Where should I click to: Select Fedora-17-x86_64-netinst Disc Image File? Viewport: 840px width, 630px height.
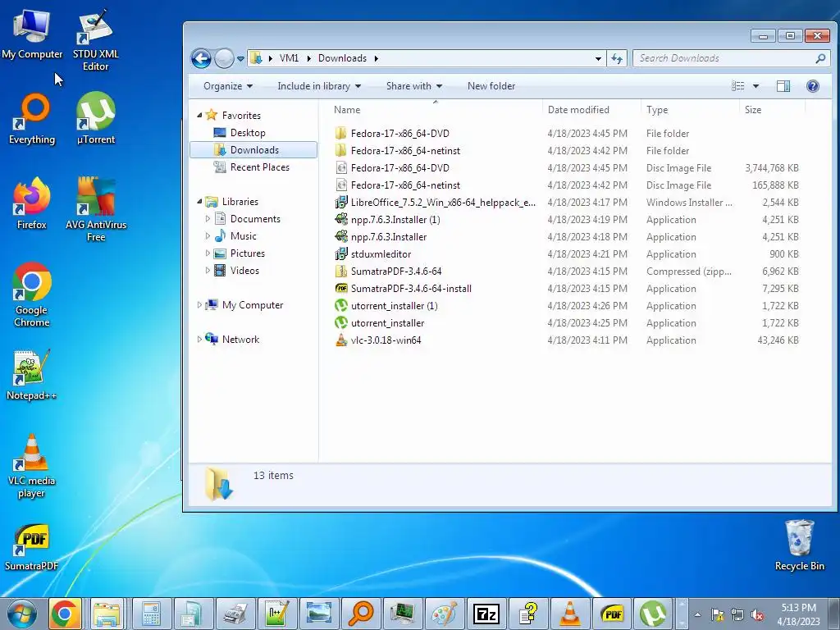point(567,185)
